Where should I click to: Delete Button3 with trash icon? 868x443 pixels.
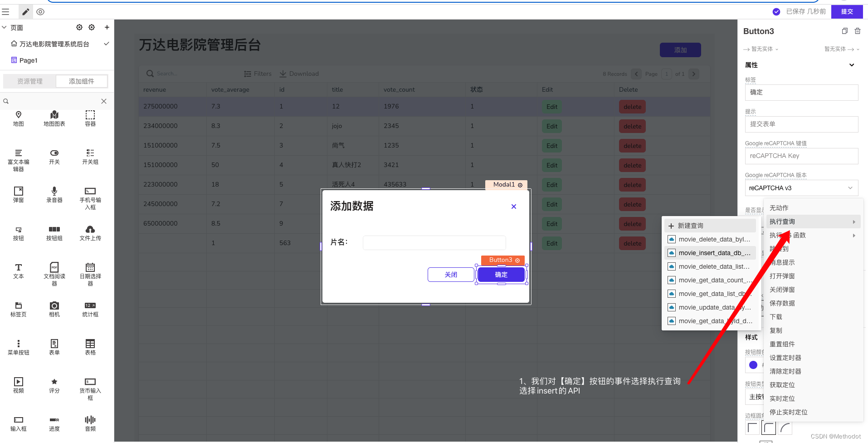click(x=858, y=31)
